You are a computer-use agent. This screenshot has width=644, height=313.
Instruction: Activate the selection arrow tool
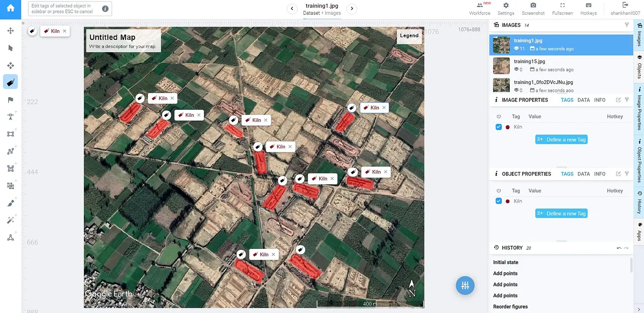tap(10, 47)
